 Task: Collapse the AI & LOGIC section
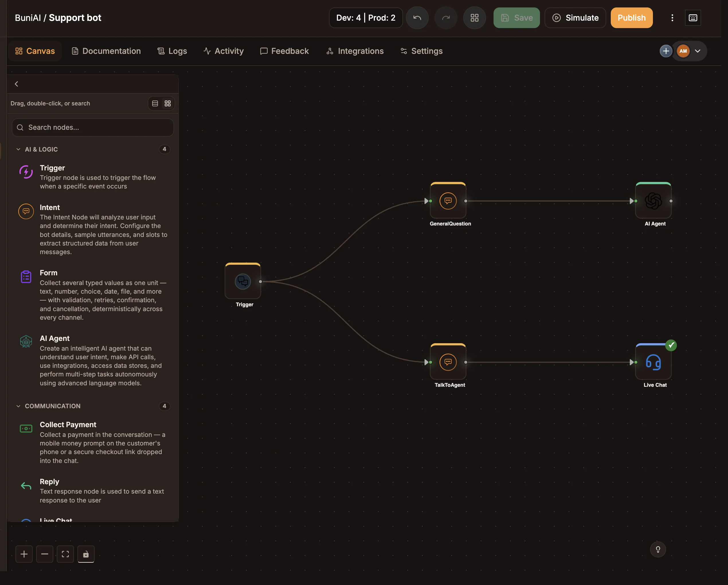18,149
